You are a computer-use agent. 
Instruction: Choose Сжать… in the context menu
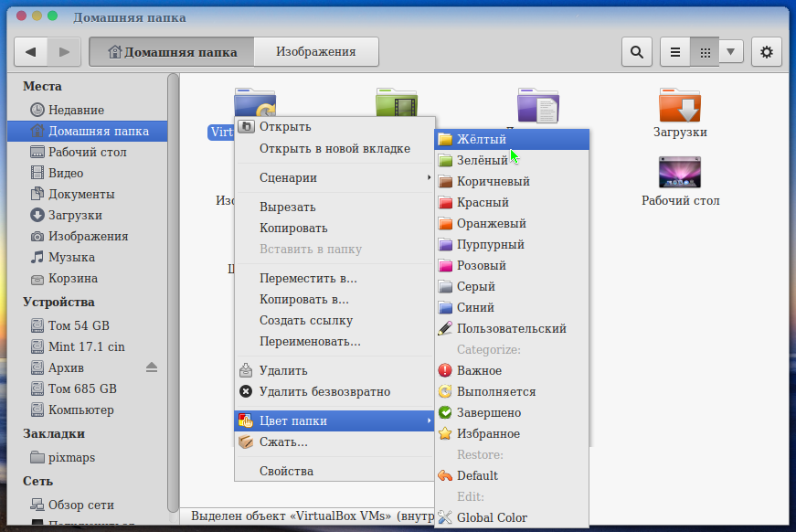(335, 442)
